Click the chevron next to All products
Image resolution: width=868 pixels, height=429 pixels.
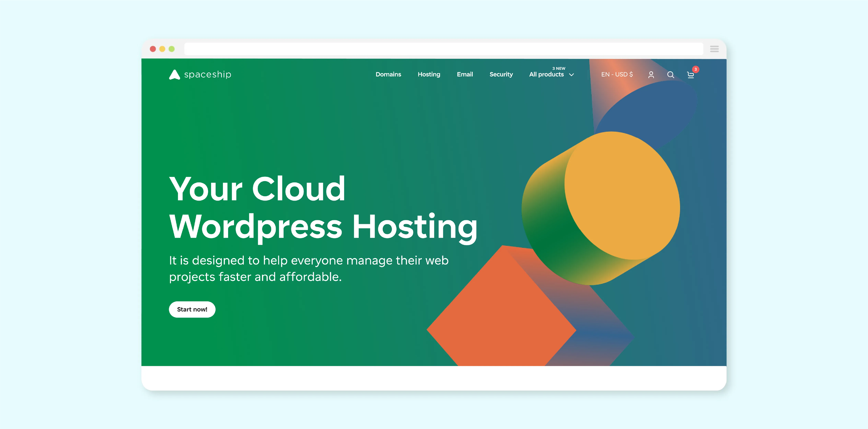tap(571, 75)
